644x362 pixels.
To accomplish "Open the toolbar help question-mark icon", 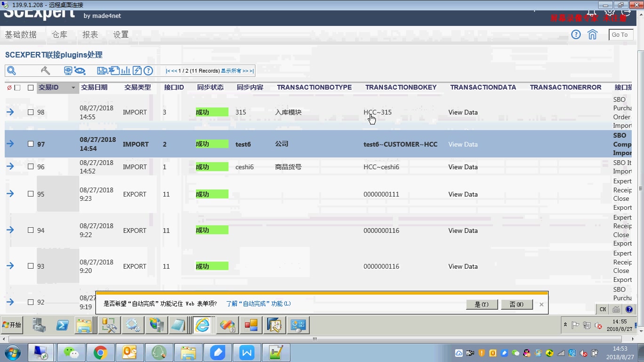I will pyautogui.click(x=148, y=70).
